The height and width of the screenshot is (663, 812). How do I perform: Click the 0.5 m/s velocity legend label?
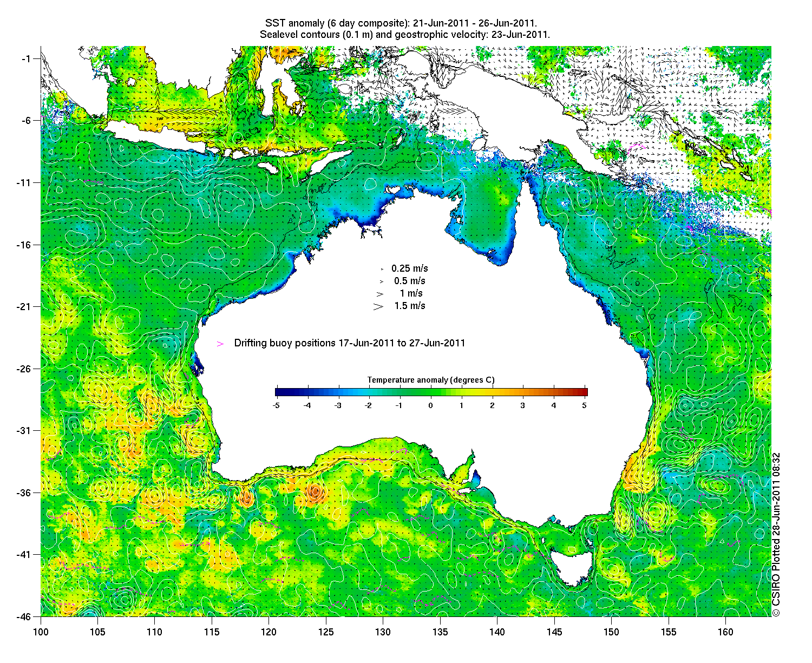tap(410, 281)
